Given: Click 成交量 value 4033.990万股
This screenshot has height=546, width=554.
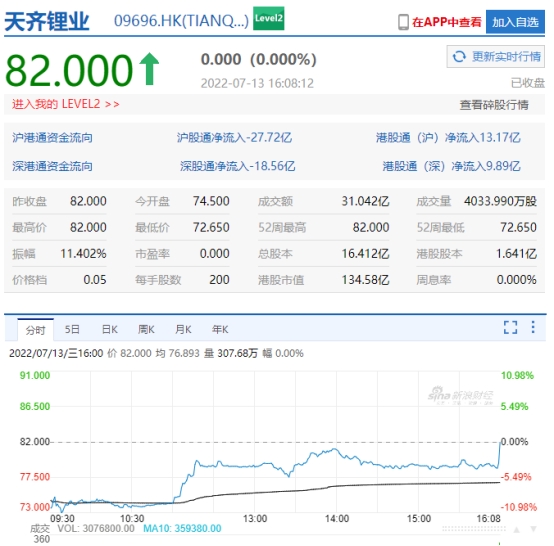Looking at the screenshot, I should point(500,201).
